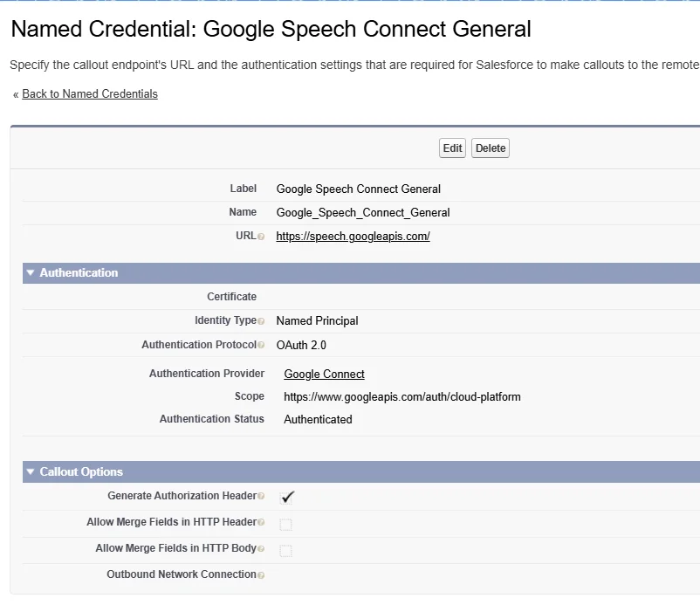Click the Delete button
Screen dimensions: 700x605
coord(490,148)
